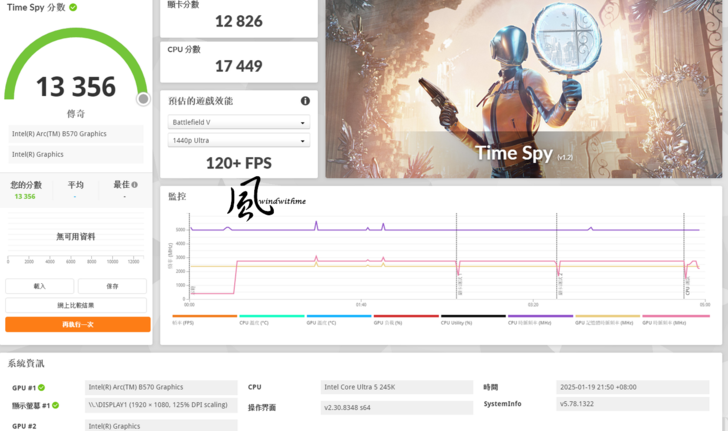Click the 儲存 (save) button
Image resolution: width=728 pixels, height=431 pixels.
click(x=112, y=286)
